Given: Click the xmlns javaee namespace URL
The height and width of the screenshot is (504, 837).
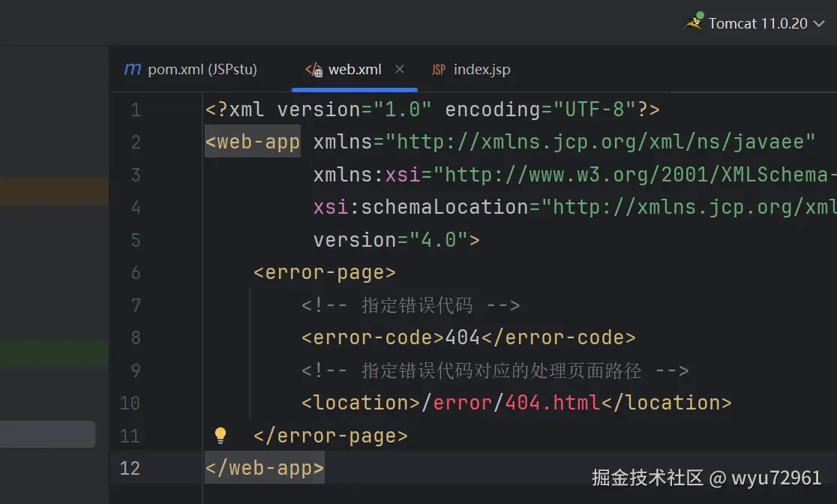Looking at the screenshot, I should (x=600, y=142).
